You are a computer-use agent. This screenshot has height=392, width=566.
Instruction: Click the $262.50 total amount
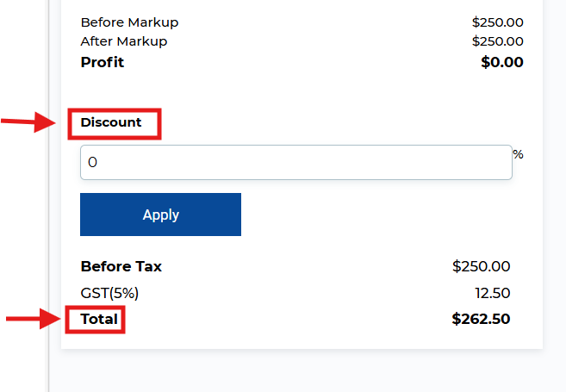[481, 320]
